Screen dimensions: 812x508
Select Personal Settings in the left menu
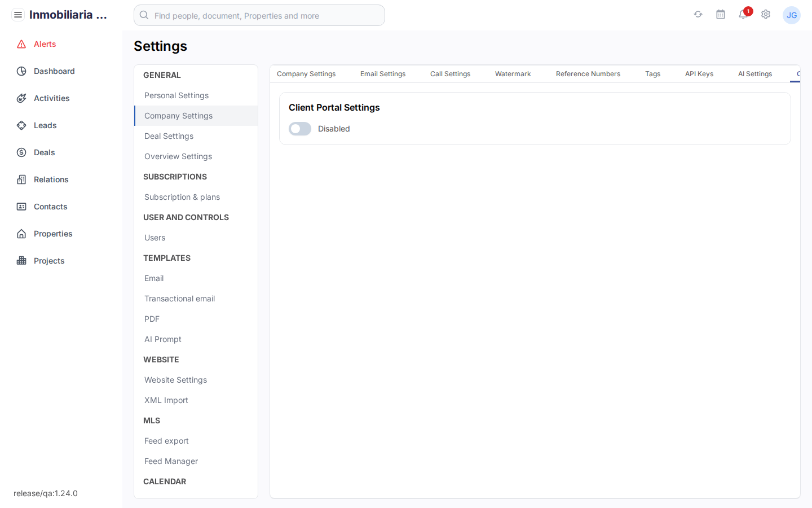click(176, 95)
